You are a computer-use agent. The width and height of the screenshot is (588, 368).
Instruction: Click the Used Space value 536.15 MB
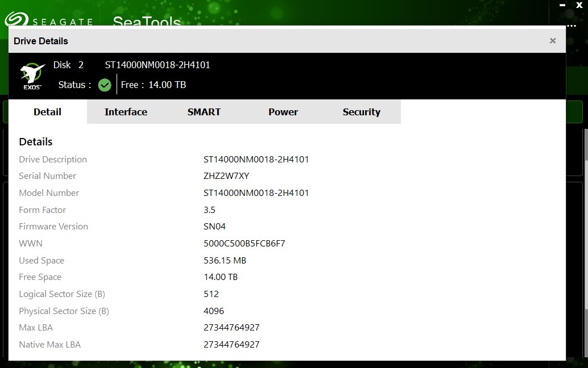click(x=225, y=261)
